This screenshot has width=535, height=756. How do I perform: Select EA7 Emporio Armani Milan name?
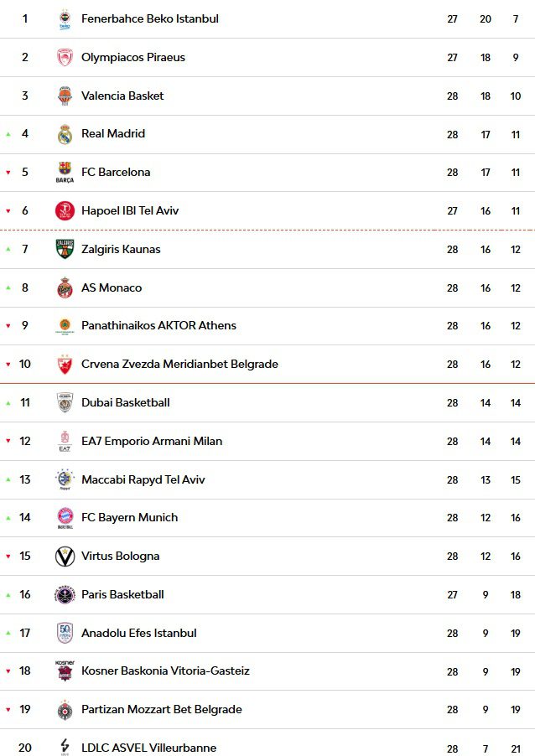[x=152, y=441]
